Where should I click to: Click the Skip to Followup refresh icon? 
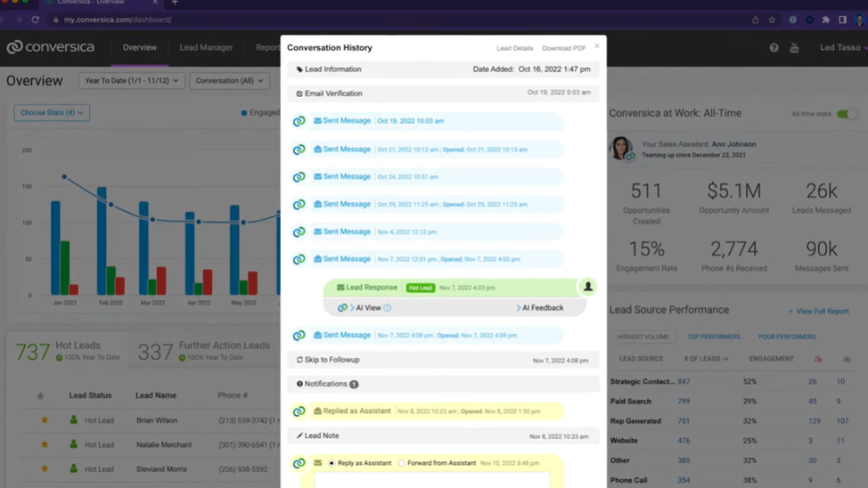click(x=299, y=360)
